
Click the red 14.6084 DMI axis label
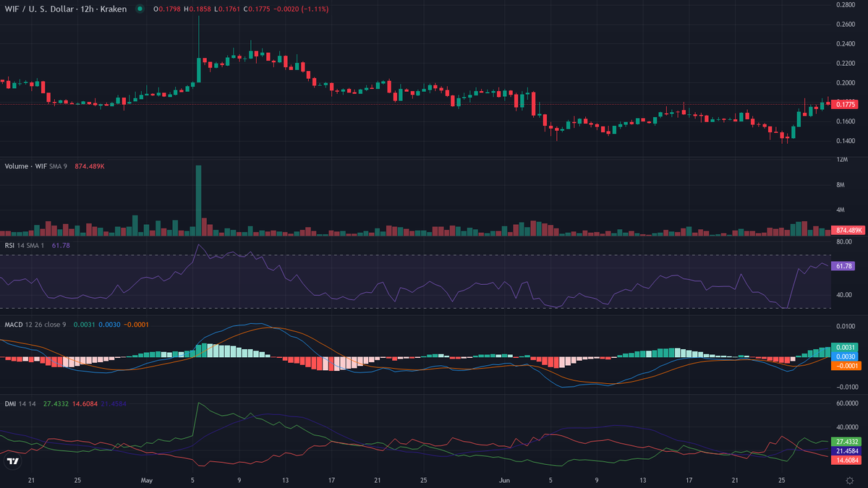847,459
